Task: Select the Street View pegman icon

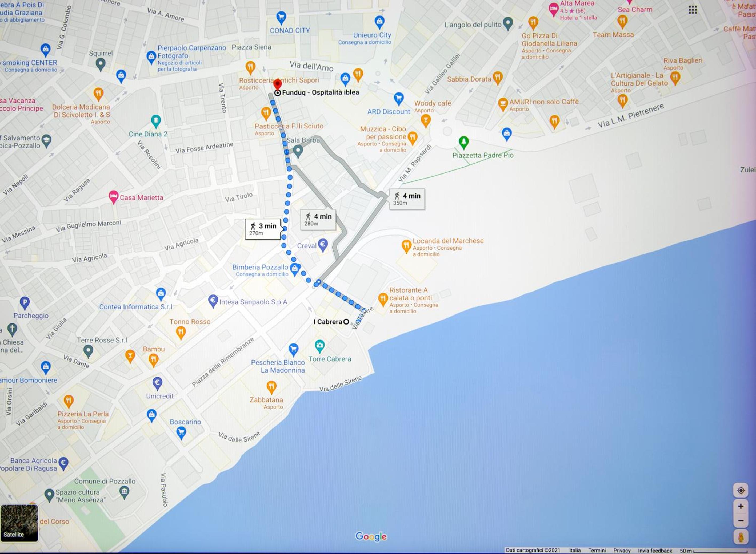Action: [741, 537]
